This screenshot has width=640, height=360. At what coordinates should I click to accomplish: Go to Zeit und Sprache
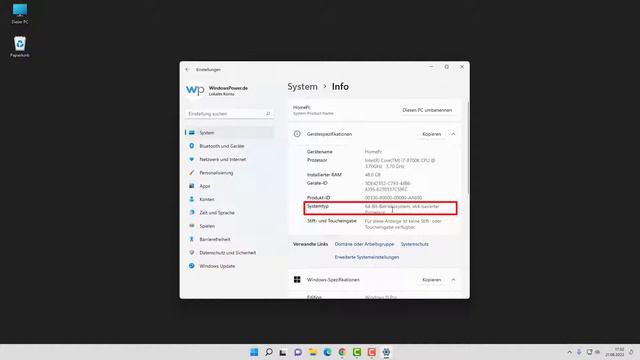(x=229, y=213)
